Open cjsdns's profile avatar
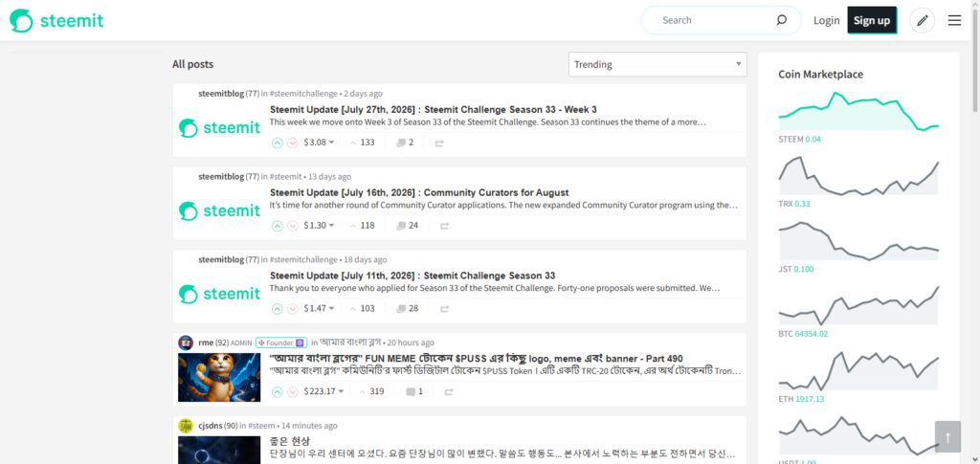The height and width of the screenshot is (464, 980). coord(186,426)
